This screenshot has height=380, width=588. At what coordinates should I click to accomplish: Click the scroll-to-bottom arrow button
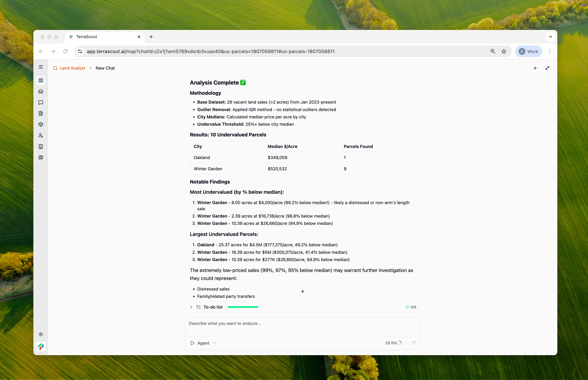point(303,291)
